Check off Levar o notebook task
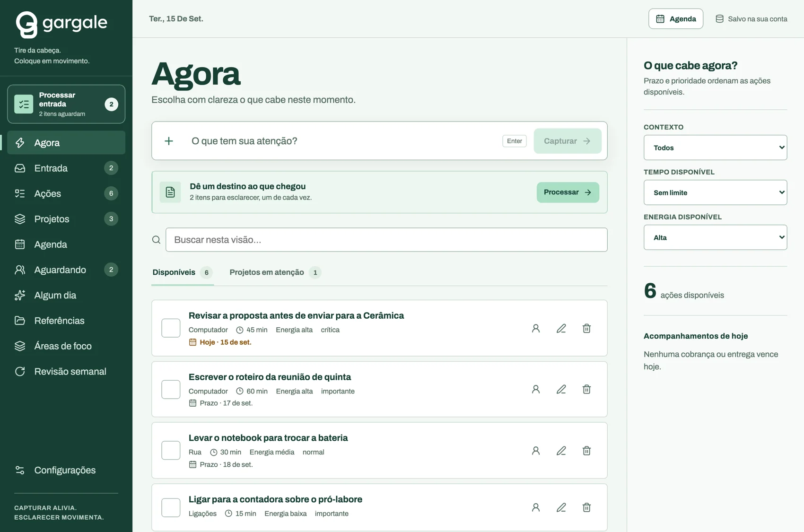 (171, 451)
